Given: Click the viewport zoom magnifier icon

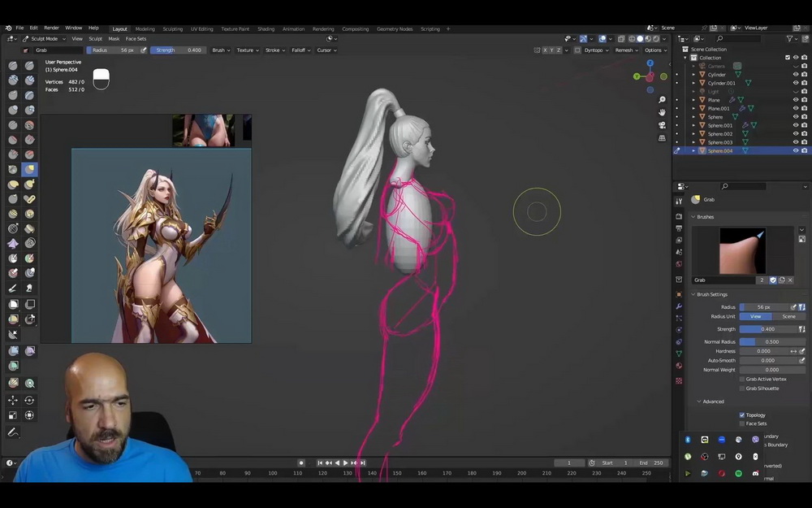Looking at the screenshot, I should point(662,99).
